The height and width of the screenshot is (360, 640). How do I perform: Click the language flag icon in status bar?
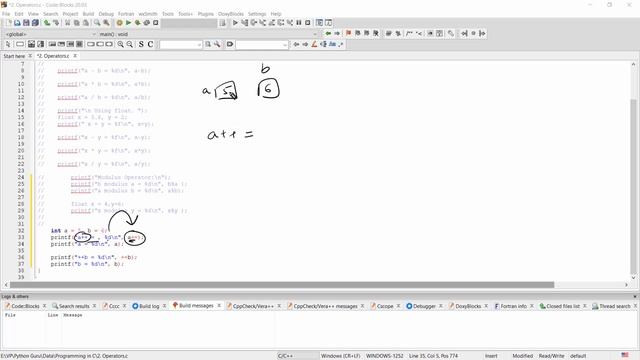(x=625, y=356)
